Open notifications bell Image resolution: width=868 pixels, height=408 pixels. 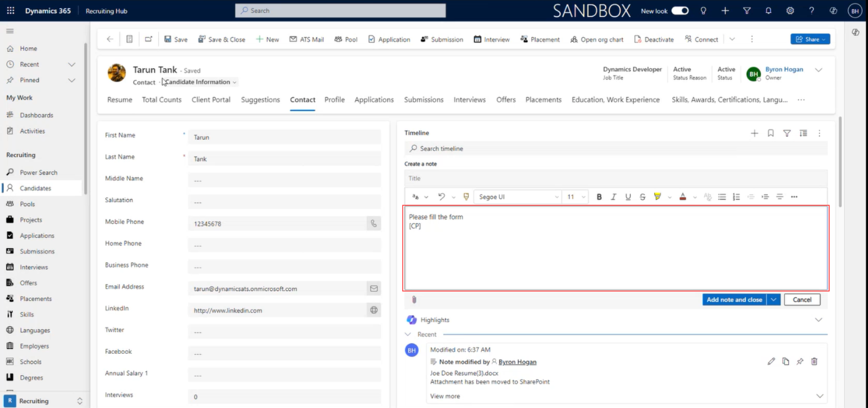[x=768, y=10]
